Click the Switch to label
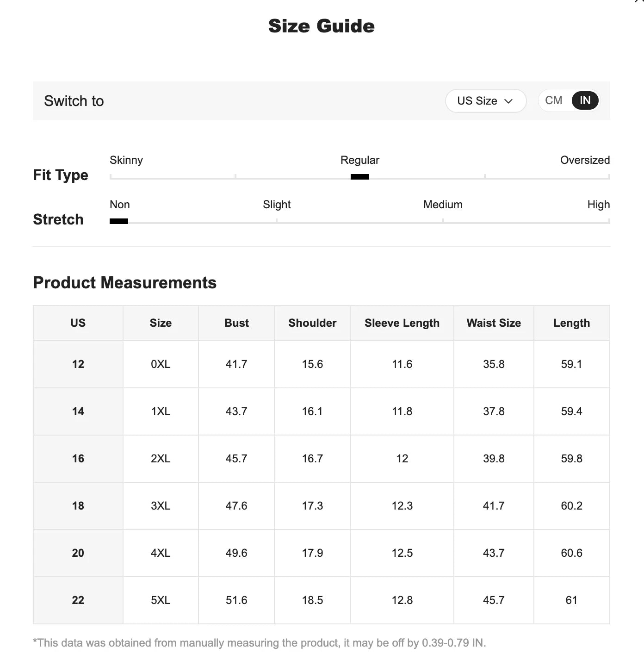 (x=74, y=101)
